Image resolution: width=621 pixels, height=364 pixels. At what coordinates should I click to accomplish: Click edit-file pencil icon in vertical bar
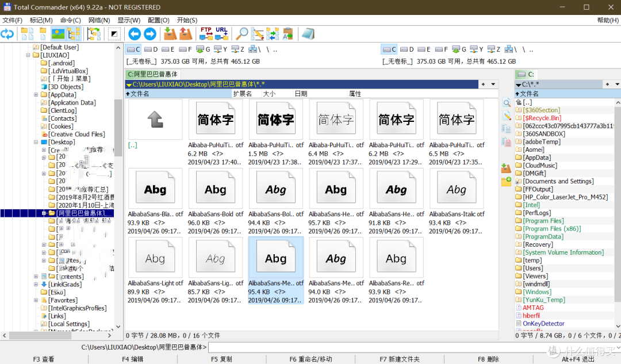[x=507, y=116]
